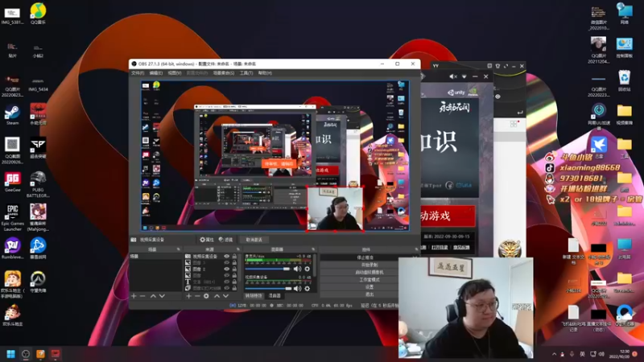This screenshot has height=362, width=644.
Task: Open 视频采集设备 mixer gear settings
Action: click(308, 289)
